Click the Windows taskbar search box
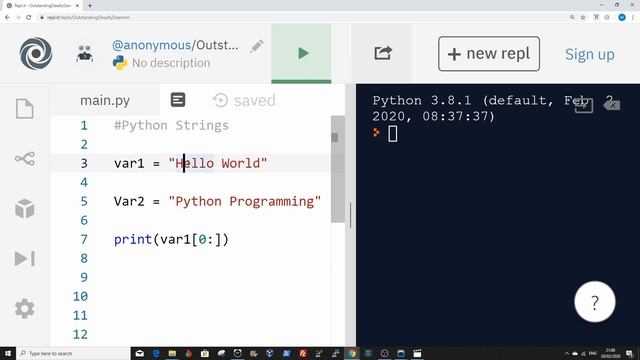 coord(73,353)
